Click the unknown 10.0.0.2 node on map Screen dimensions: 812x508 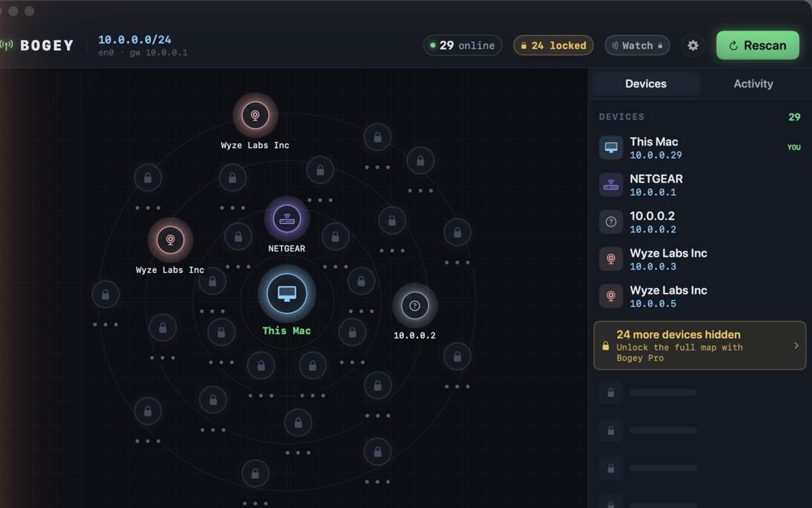pos(415,305)
